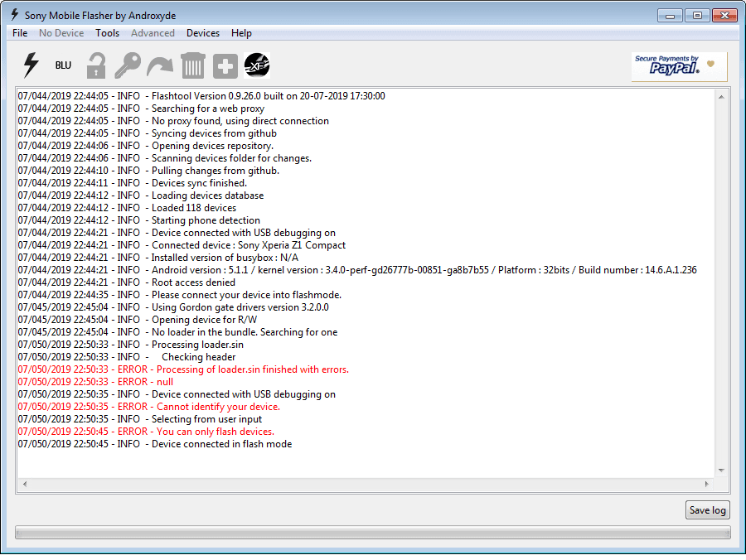
Task: Open the BLU bootloader unlock tool
Action: click(63, 65)
